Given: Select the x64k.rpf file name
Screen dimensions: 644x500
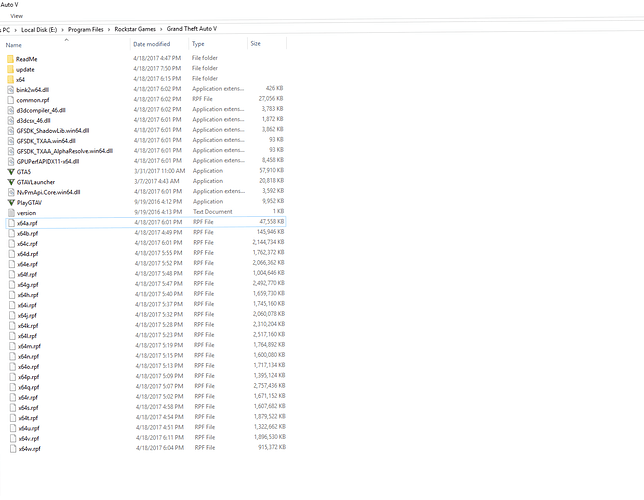Looking at the screenshot, I should point(28,326).
